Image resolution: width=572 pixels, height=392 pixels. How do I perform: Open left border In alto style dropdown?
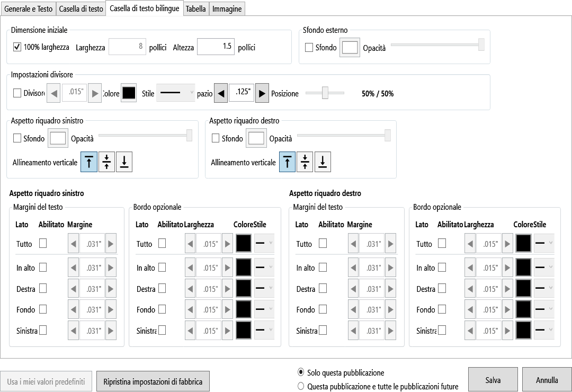click(x=264, y=268)
